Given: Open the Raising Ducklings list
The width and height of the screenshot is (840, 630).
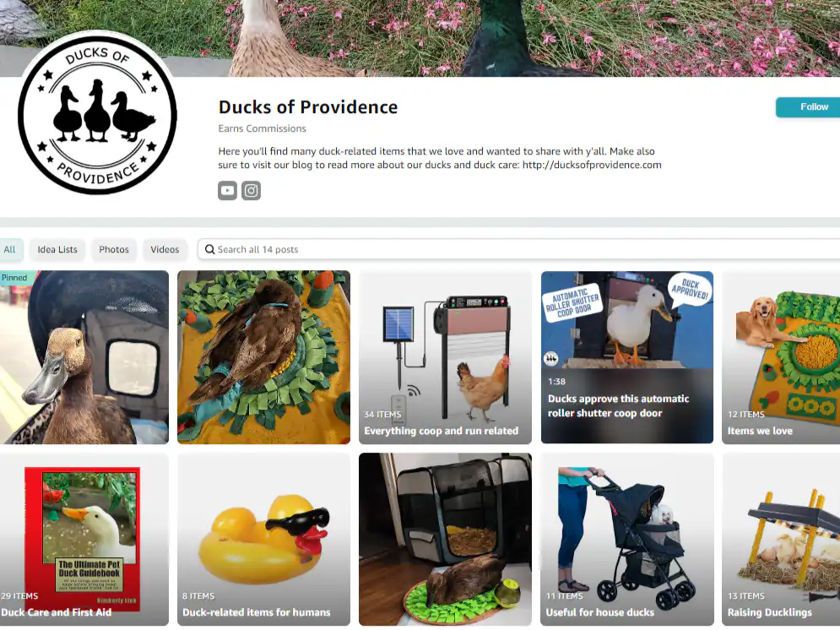Looking at the screenshot, I should 781,540.
